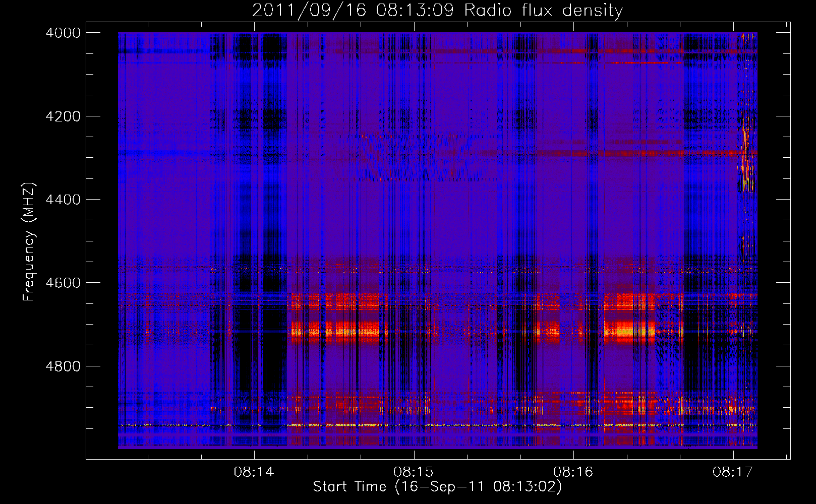The image size is (816, 504).
Task: Click the 'Start Time (16-Sep-11 08:13:02)' axis title
Action: (437, 487)
